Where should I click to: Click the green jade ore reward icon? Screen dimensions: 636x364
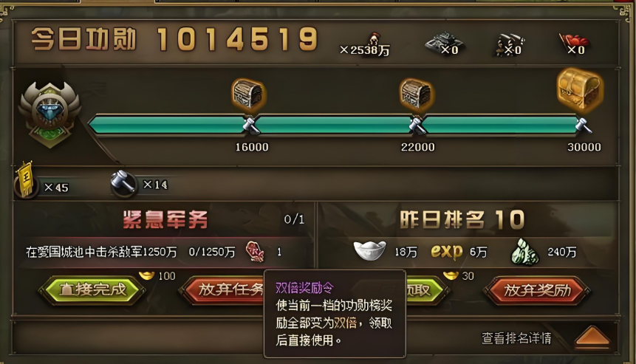tap(525, 252)
